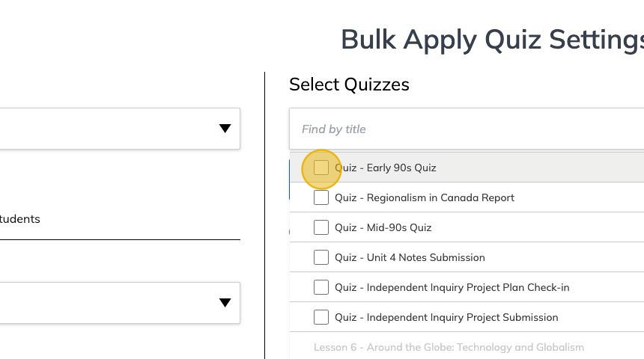This screenshot has height=359, width=644.
Task: Check the Project Plan Check-in checkbox
Action: 321,287
